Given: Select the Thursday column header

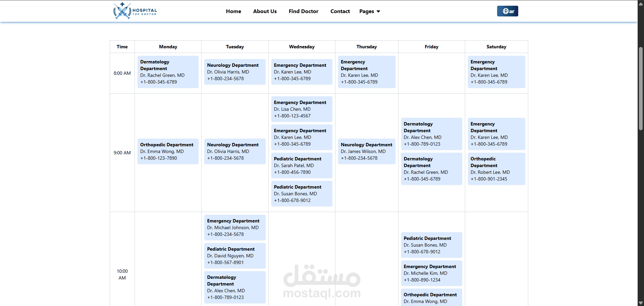Looking at the screenshot, I should tap(367, 47).
